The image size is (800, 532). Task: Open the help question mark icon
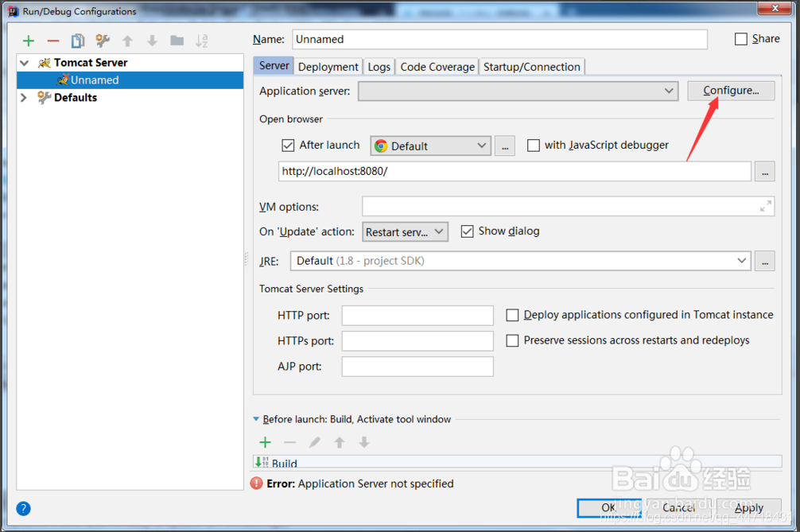24,508
